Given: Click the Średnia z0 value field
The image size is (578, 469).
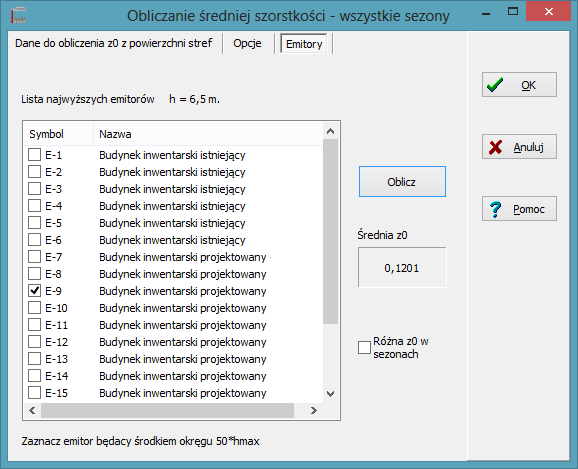Looking at the screenshot, I should 402,268.
